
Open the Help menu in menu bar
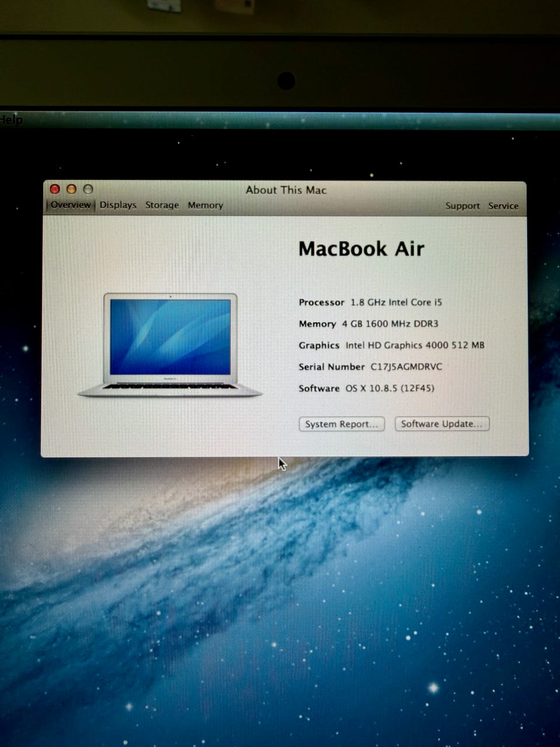pyautogui.click(x=10, y=120)
